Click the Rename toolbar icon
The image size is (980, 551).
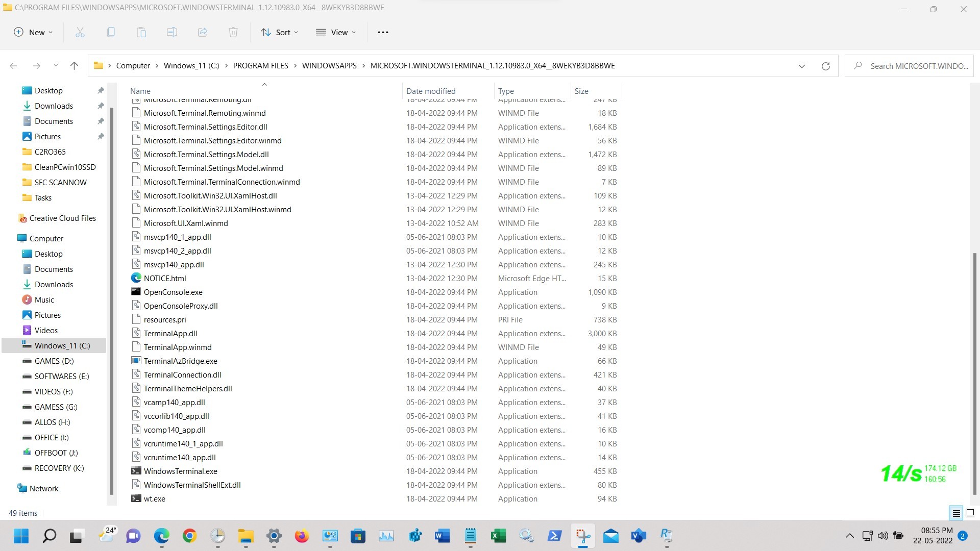pyautogui.click(x=172, y=32)
